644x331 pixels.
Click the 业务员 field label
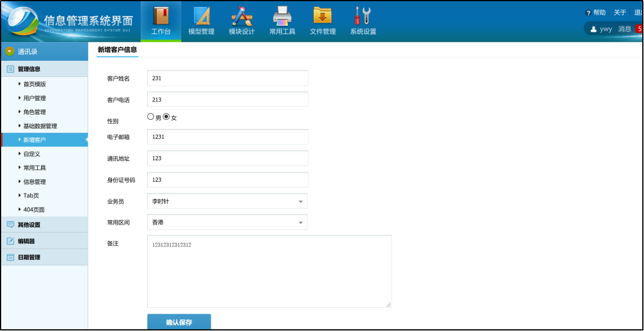coord(115,201)
